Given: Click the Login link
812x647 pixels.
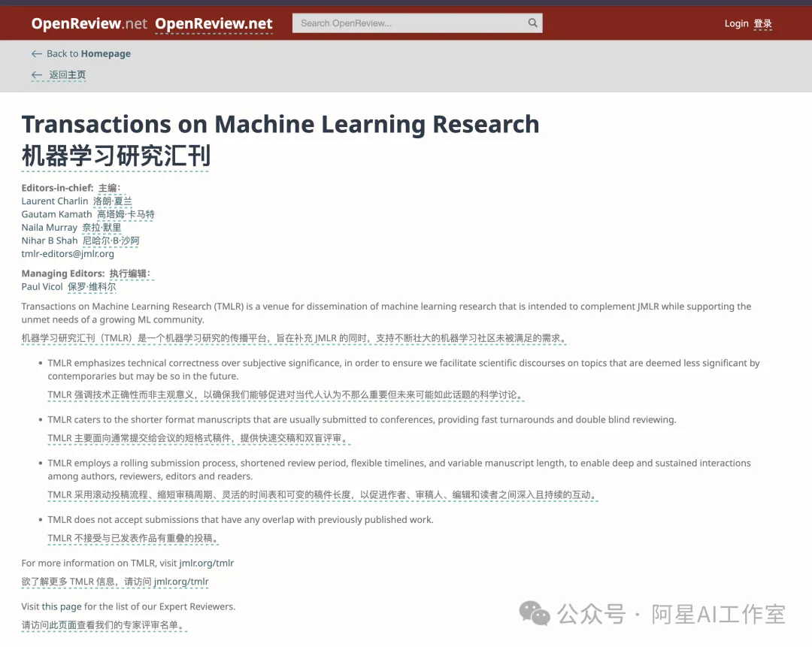Looking at the screenshot, I should pyautogui.click(x=736, y=24).
